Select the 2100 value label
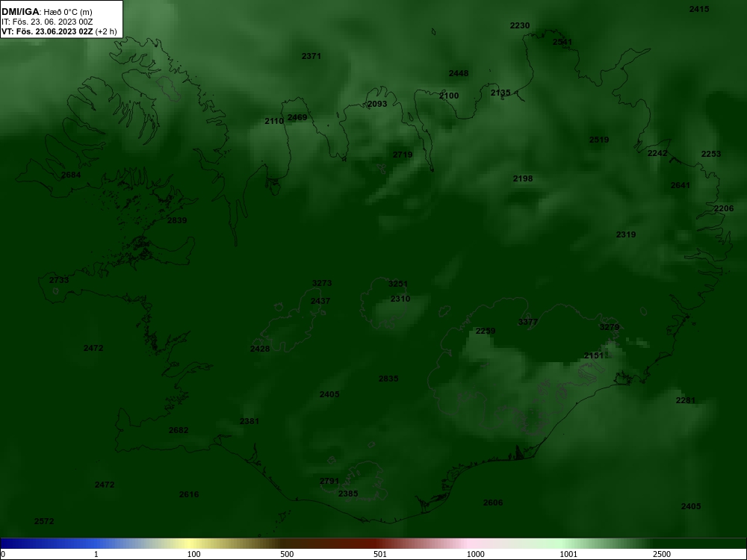Image resolution: width=747 pixels, height=560 pixels. [449, 96]
